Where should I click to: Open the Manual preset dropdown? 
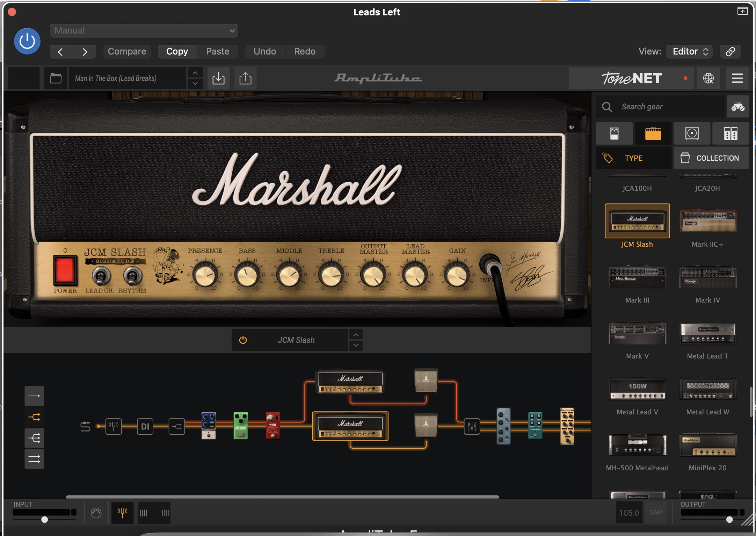pos(144,31)
